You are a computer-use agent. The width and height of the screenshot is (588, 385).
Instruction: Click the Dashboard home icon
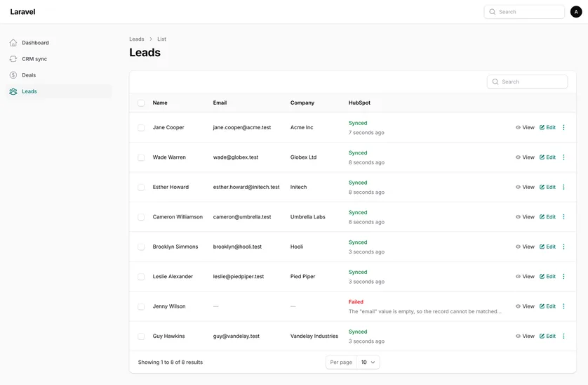13,43
